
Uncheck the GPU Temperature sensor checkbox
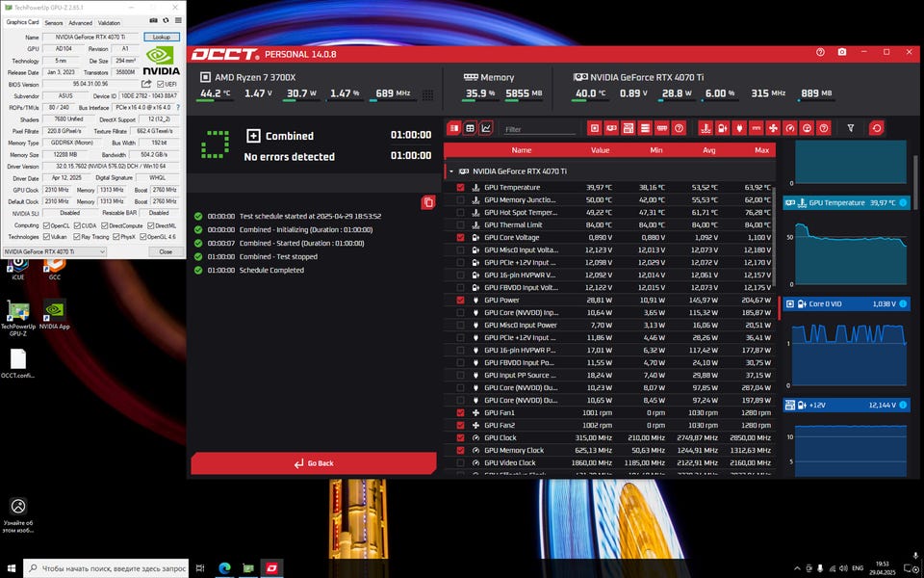(460, 188)
